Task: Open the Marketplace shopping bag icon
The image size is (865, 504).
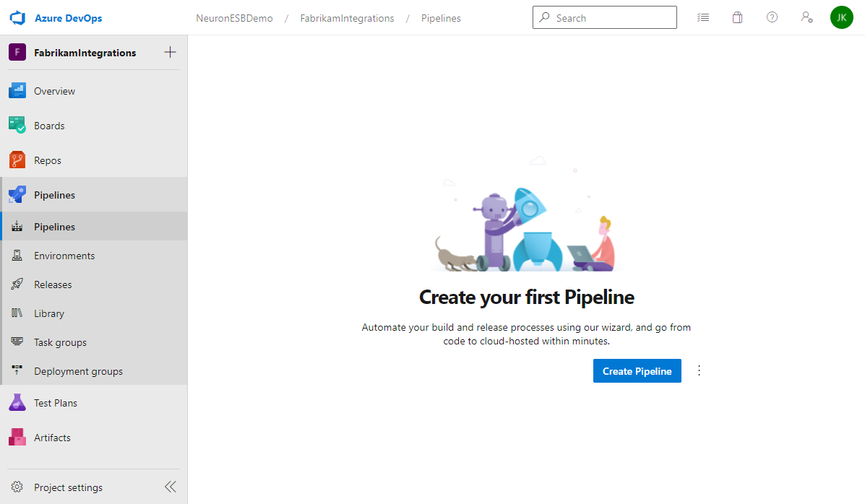Action: coord(738,17)
